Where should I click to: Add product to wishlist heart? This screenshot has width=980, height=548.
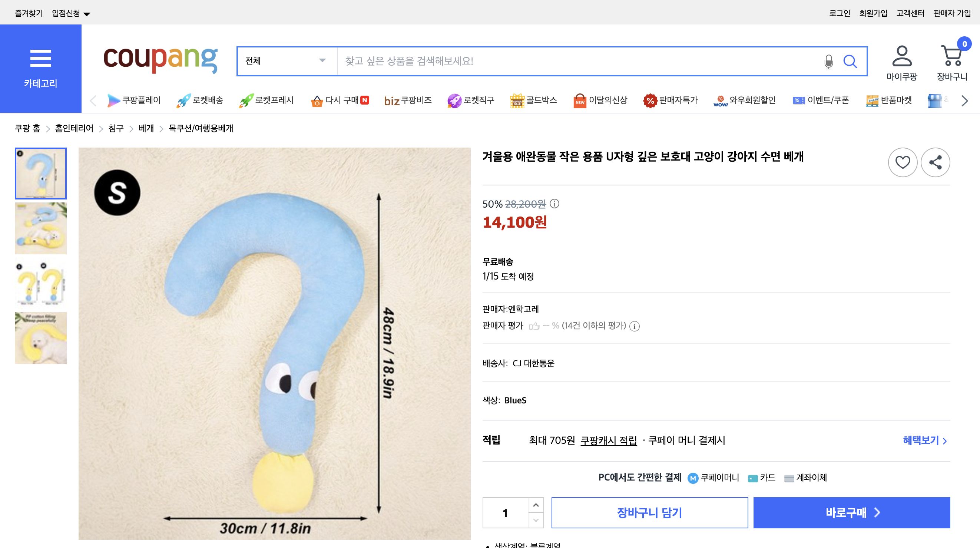(x=903, y=162)
